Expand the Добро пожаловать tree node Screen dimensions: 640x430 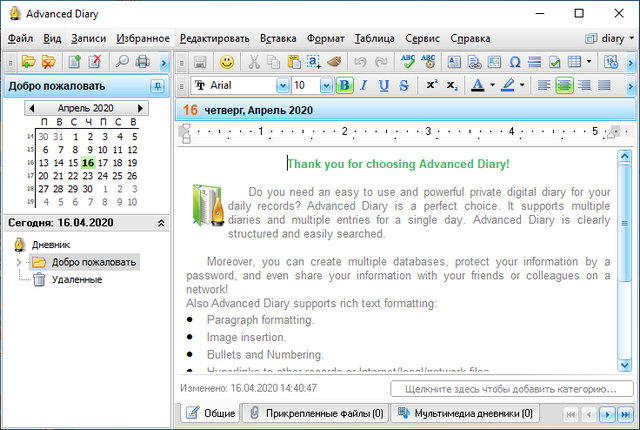coord(18,262)
